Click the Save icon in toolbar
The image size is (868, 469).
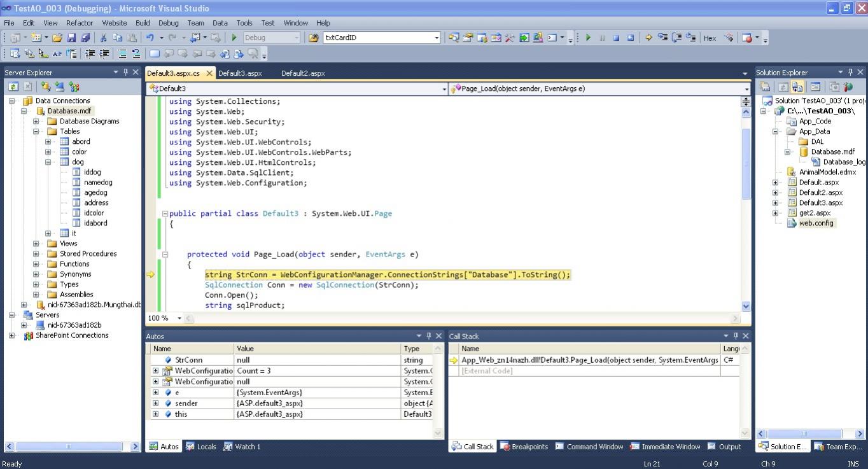coord(71,38)
